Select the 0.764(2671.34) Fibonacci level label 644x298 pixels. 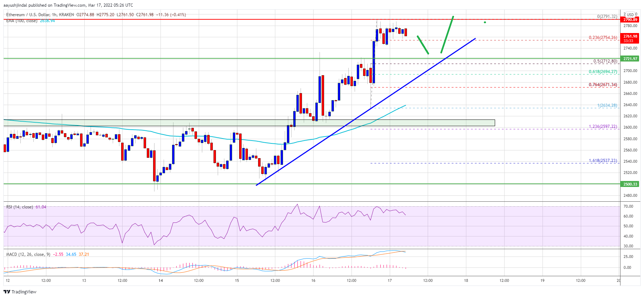click(603, 85)
